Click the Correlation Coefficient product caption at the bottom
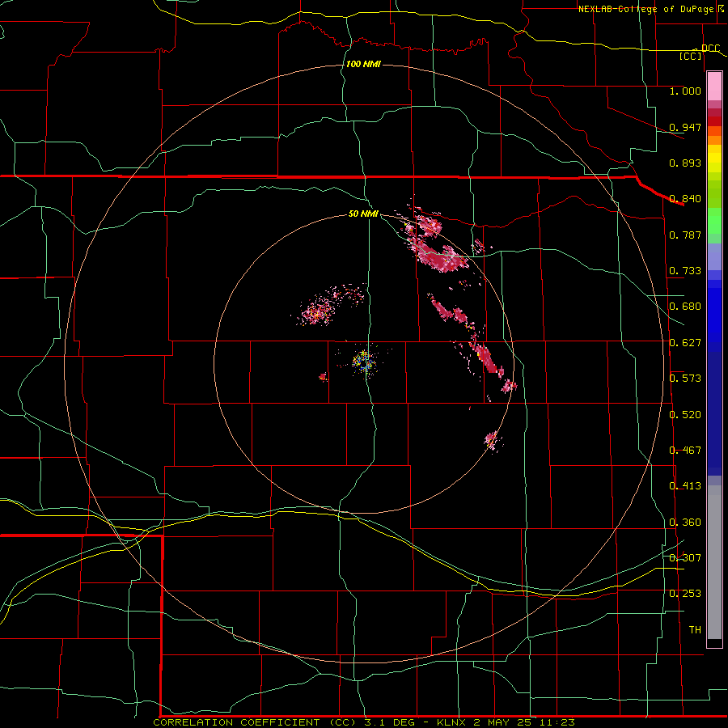The image size is (728, 728). tap(363, 722)
